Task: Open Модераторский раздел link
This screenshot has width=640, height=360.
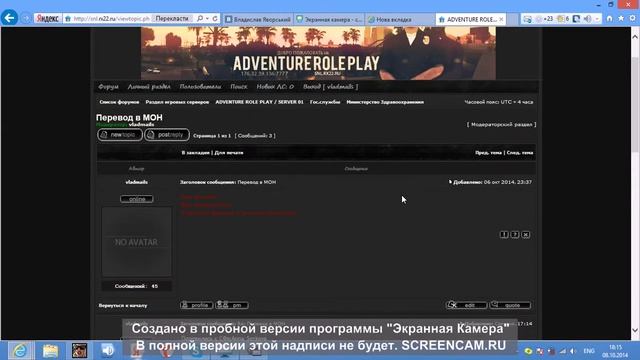Action: (x=502, y=124)
